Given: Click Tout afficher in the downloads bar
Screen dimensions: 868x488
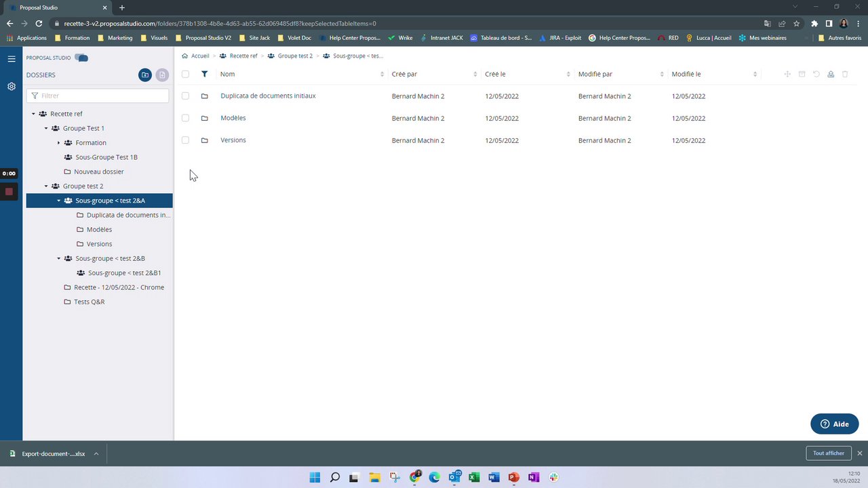Looking at the screenshot, I should click(x=829, y=453).
